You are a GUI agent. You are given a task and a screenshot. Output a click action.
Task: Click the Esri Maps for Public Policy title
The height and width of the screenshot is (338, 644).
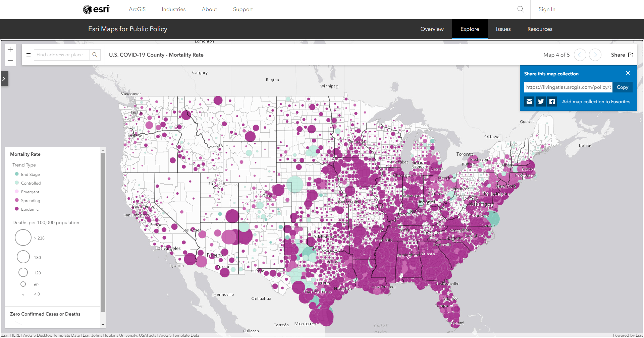pos(128,29)
